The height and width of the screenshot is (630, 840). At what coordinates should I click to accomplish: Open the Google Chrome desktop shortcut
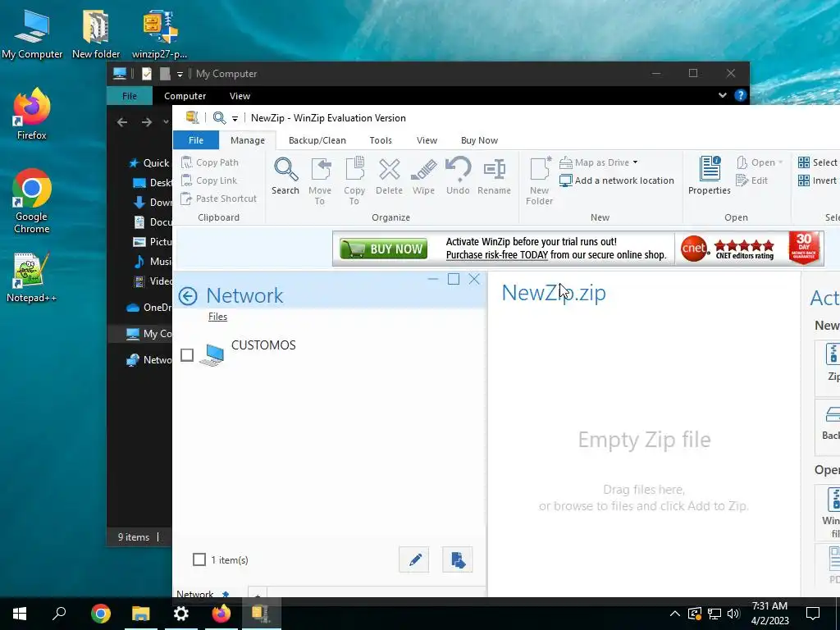point(32,202)
